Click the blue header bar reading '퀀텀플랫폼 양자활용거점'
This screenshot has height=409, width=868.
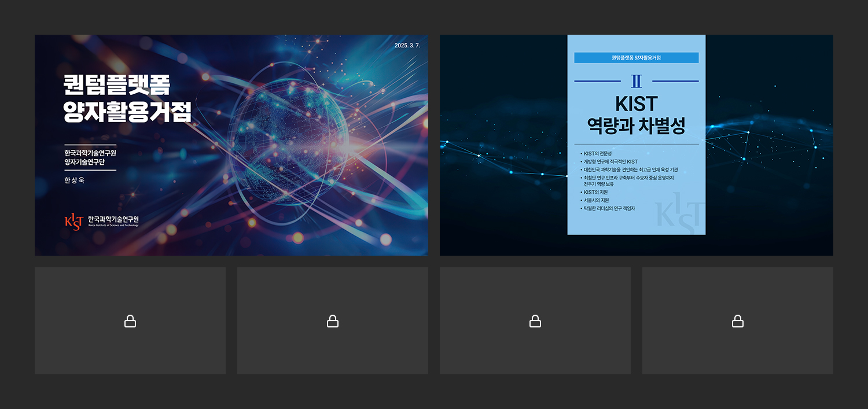(x=637, y=58)
